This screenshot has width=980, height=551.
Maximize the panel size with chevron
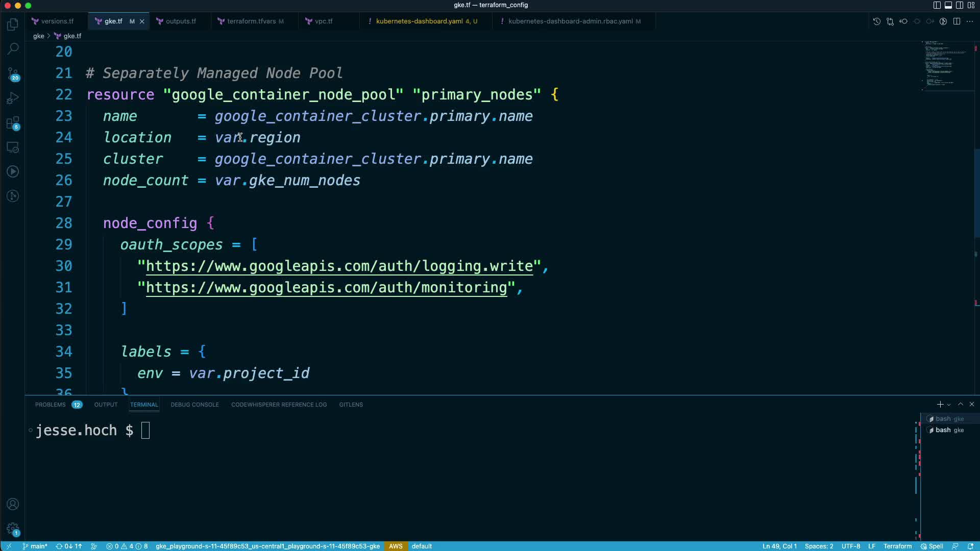(960, 404)
